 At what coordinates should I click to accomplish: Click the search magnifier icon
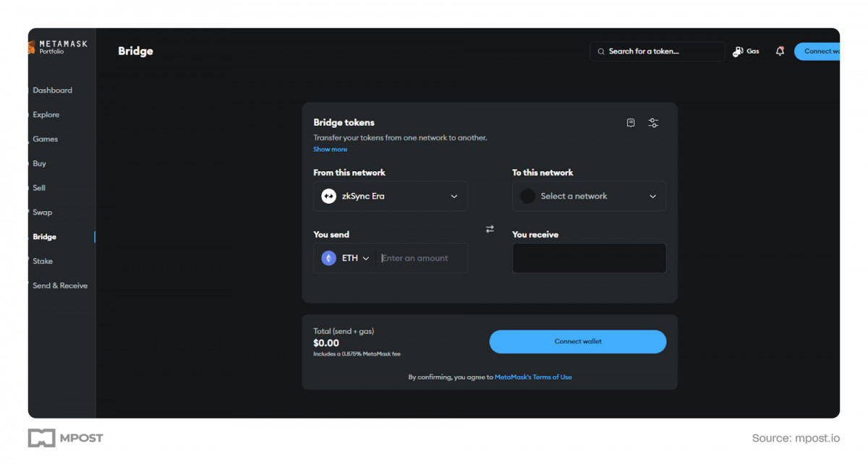[x=601, y=51]
